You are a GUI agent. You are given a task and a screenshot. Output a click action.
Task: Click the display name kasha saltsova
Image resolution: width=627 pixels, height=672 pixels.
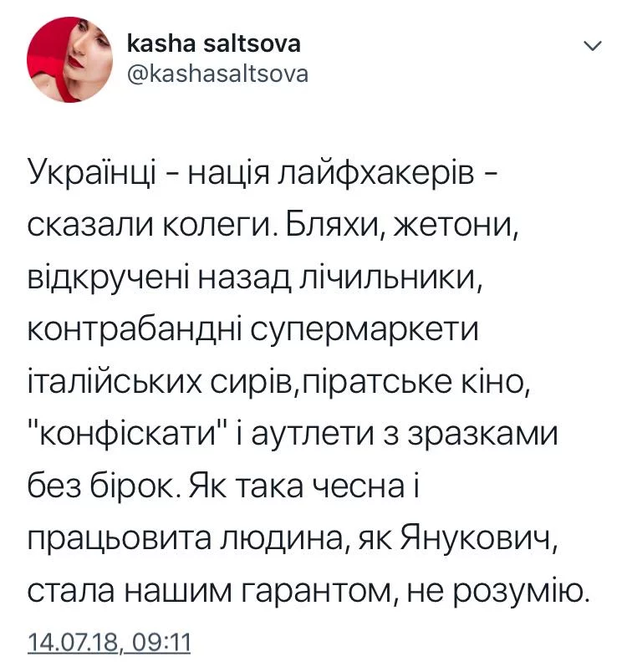[213, 43]
